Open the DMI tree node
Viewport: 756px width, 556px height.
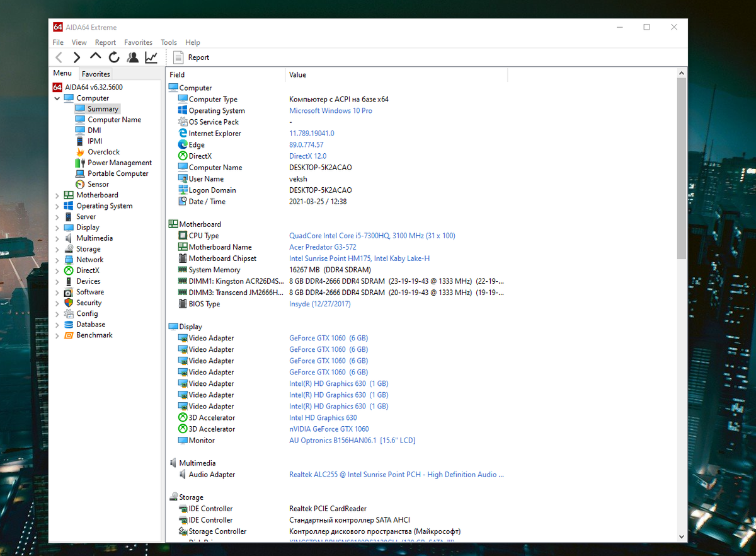(x=94, y=130)
